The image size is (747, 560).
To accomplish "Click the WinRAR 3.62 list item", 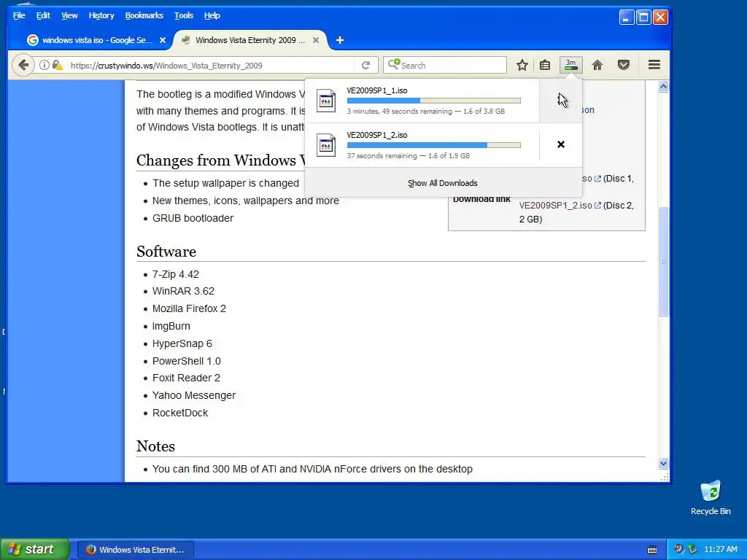I will 183,292.
